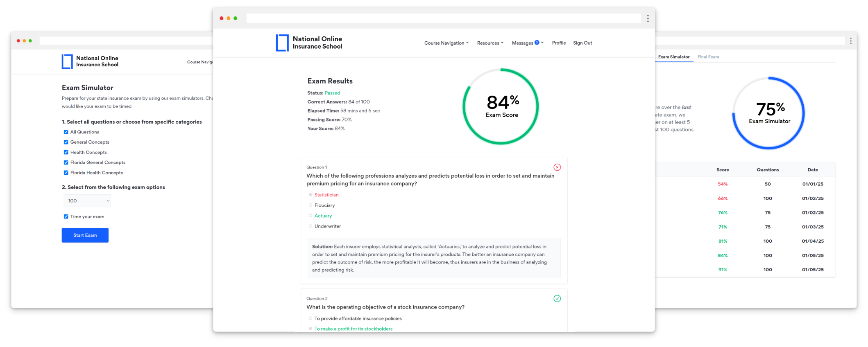Click the center browser address bar

click(443, 18)
